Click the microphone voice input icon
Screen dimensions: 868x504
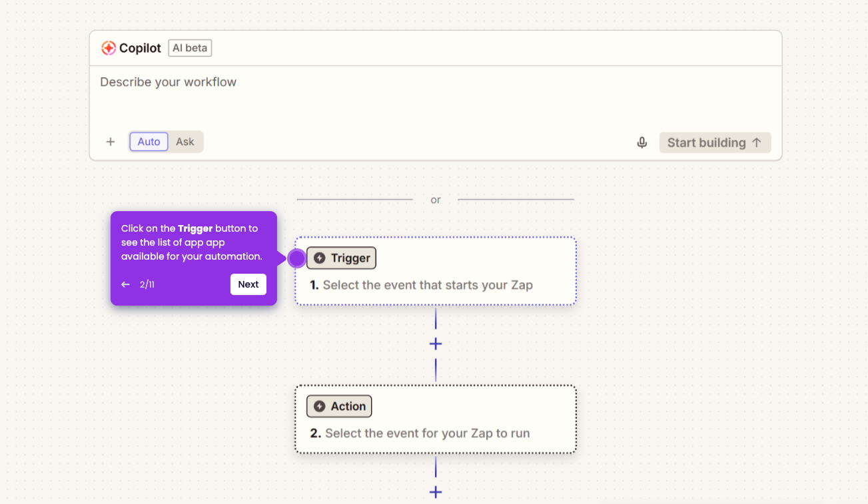(x=642, y=142)
